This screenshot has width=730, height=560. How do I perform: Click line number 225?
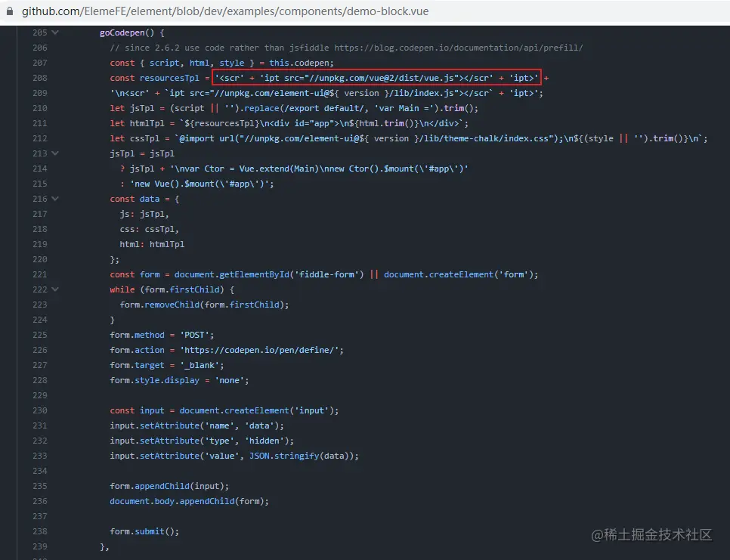tap(40, 335)
